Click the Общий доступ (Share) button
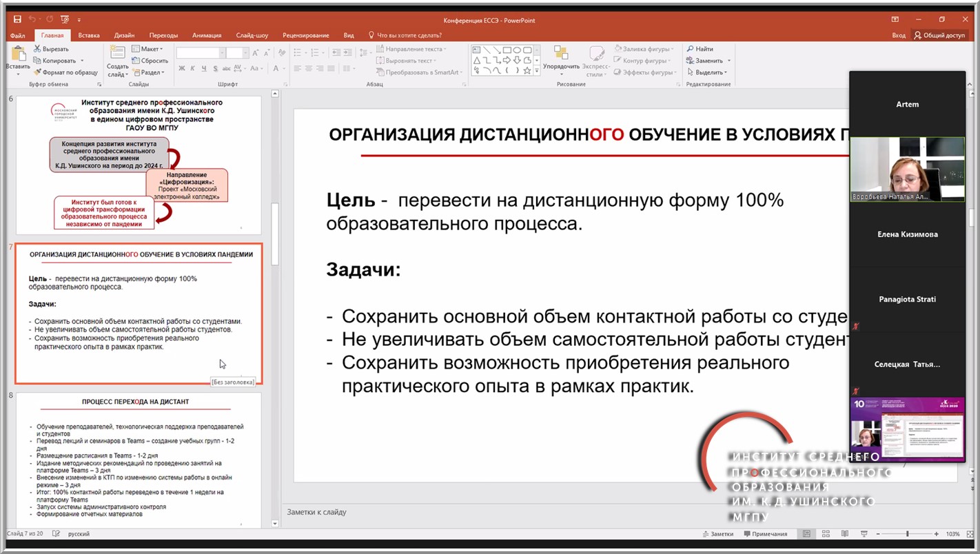This screenshot has height=554, width=980. [x=939, y=35]
